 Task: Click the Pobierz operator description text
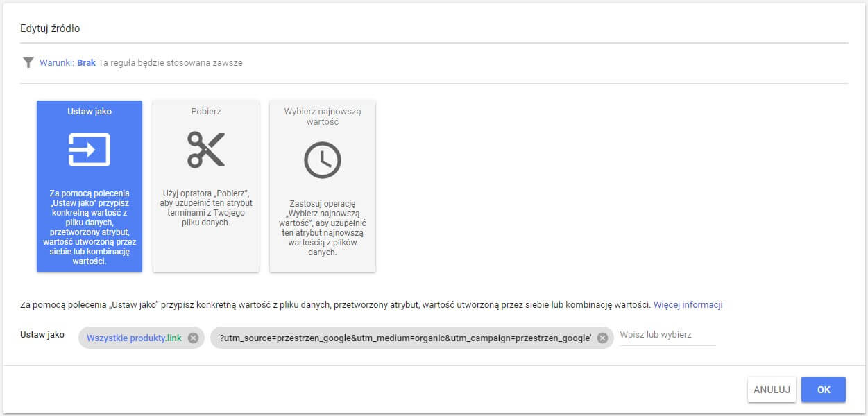click(x=206, y=207)
